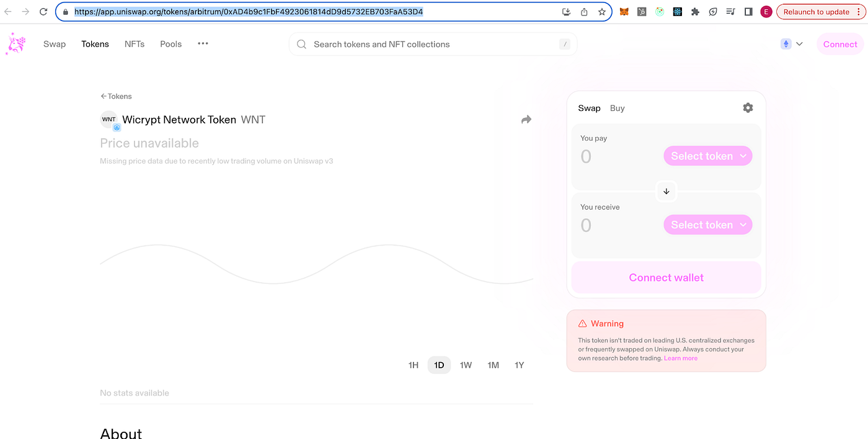Click the Price unavailable text

pos(149,143)
